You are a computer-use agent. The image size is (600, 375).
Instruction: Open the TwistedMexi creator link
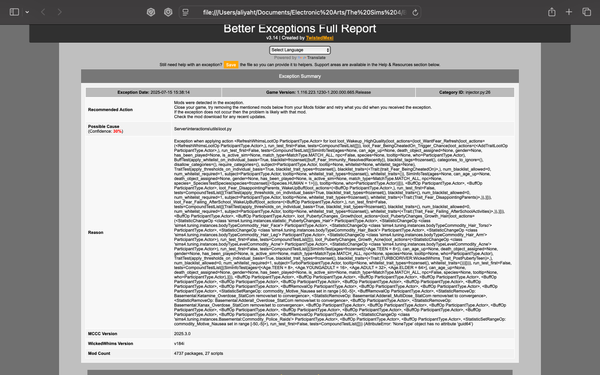click(x=320, y=38)
